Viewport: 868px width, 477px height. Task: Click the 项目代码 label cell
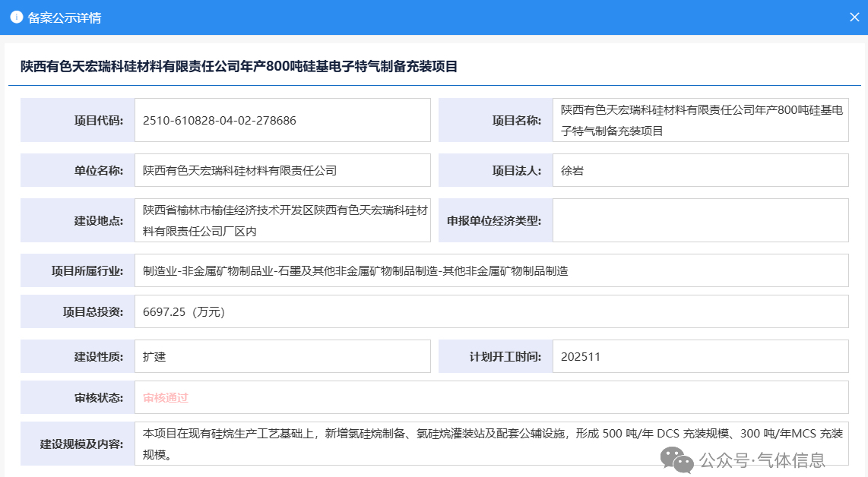(x=78, y=121)
